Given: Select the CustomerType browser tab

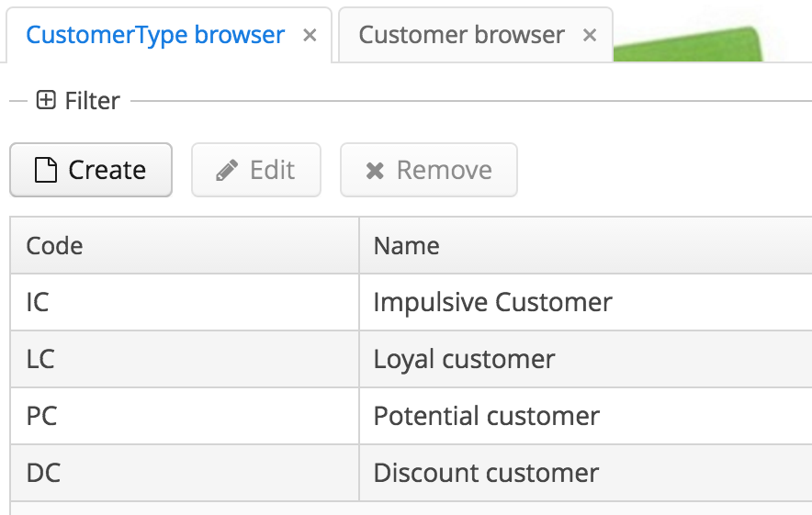Looking at the screenshot, I should [x=155, y=35].
